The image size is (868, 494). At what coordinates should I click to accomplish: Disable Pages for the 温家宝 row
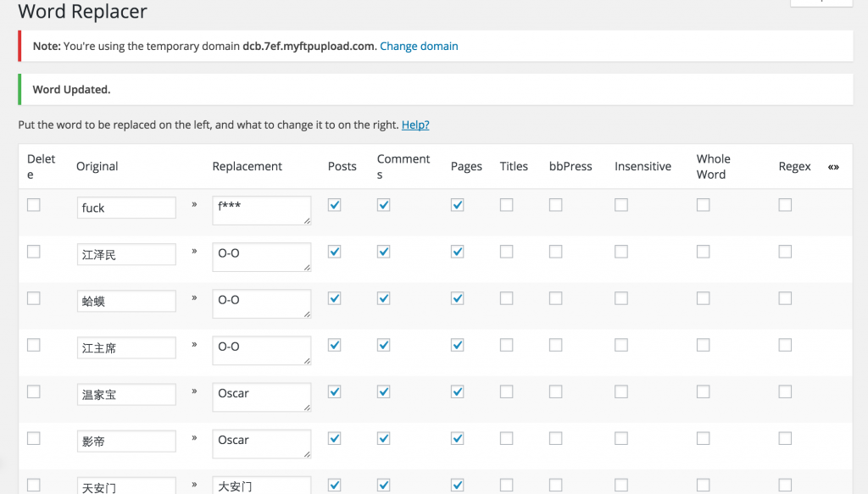coord(458,391)
